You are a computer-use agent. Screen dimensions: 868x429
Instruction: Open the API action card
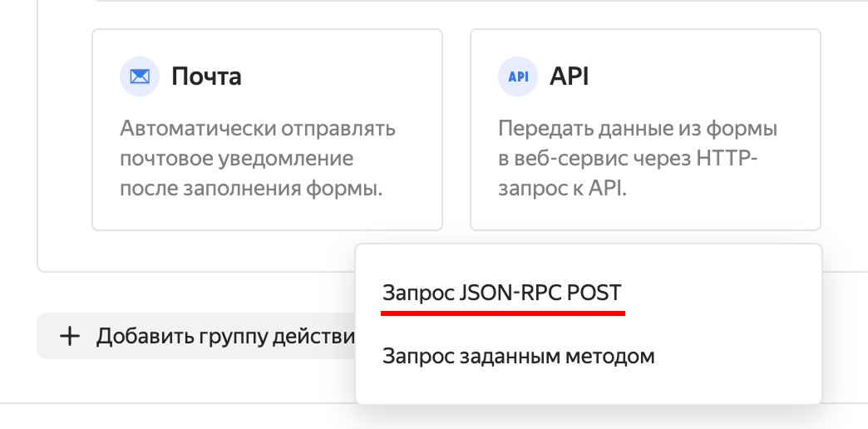coord(645,129)
